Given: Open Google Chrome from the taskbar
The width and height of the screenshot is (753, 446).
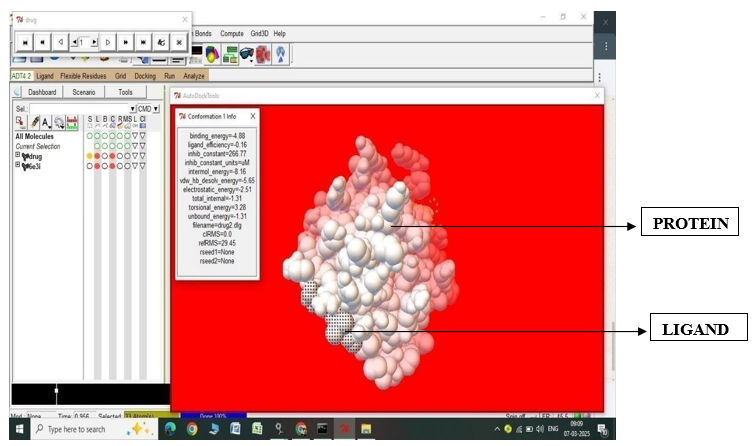Looking at the screenshot, I should click(x=192, y=429).
